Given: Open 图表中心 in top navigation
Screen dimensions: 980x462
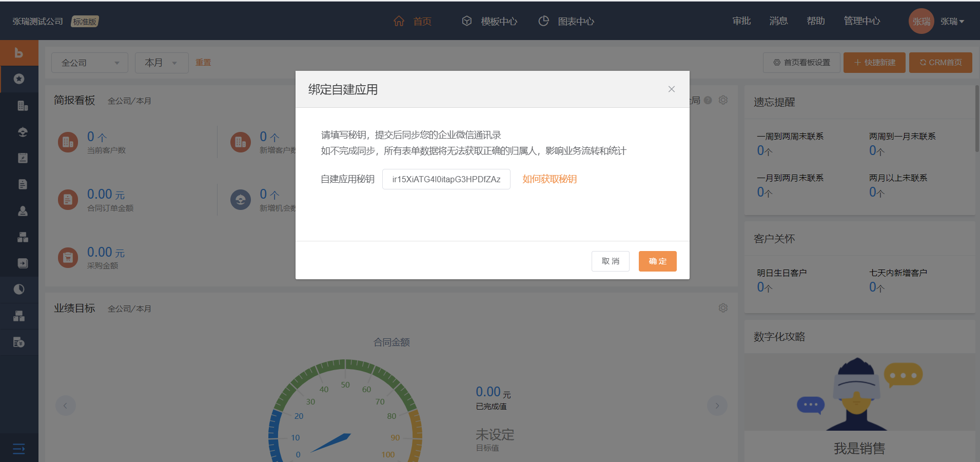Looking at the screenshot, I should click(x=566, y=22).
